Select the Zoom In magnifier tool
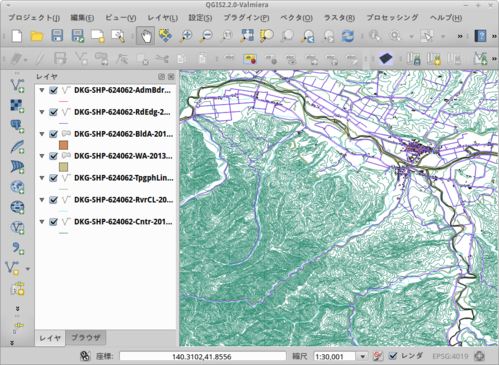 tap(186, 36)
